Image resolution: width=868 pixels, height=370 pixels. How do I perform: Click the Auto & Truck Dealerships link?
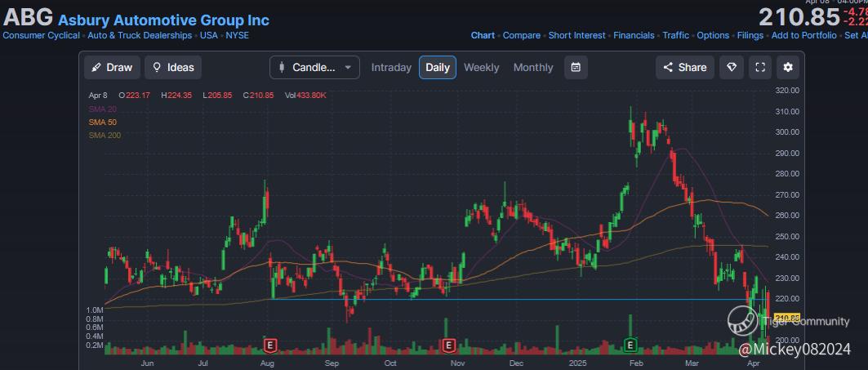click(x=140, y=35)
